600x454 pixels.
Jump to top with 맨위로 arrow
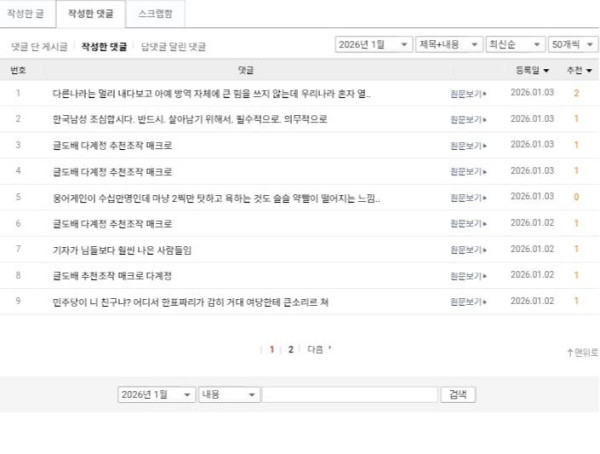(x=582, y=352)
